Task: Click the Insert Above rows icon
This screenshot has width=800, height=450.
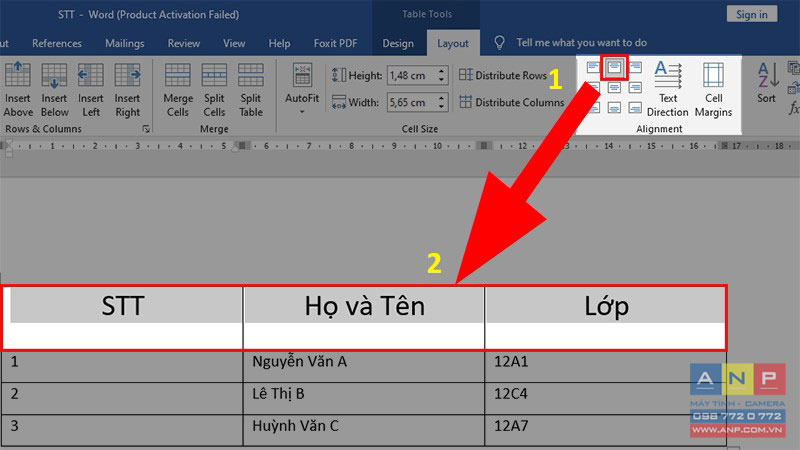Action: [18, 74]
